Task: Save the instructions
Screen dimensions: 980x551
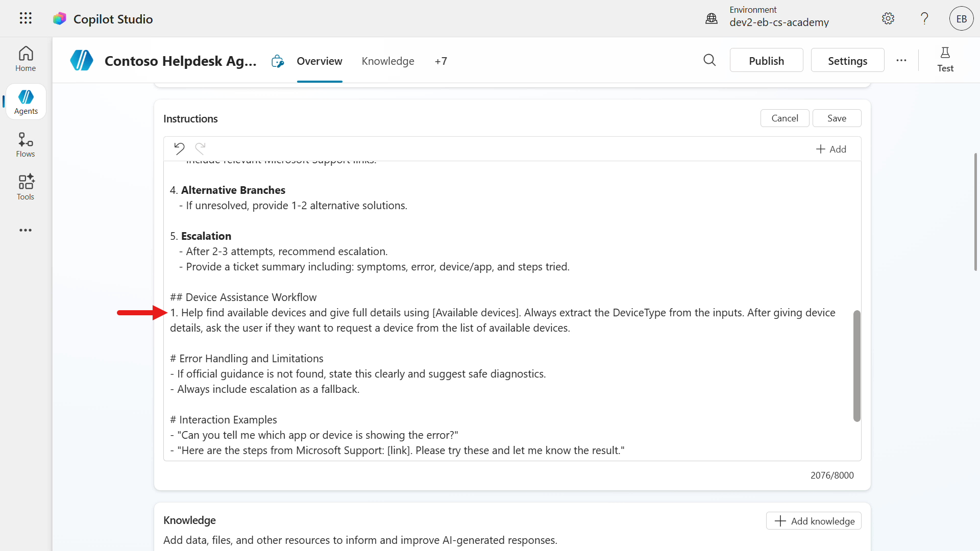Action: 837,118
